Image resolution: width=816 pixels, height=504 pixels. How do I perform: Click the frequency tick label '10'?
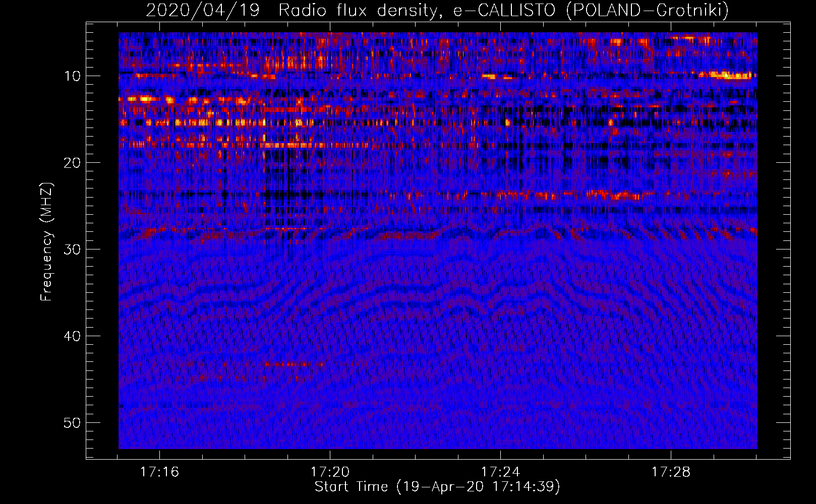(x=73, y=76)
